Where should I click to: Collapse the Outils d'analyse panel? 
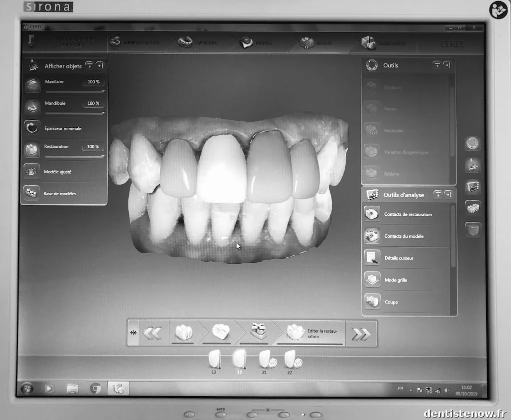[438, 194]
